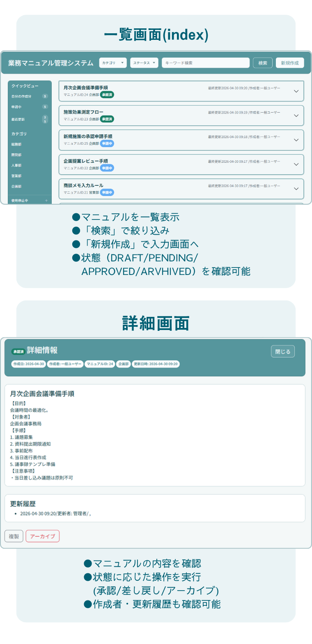Screen dimensions: 312x644
Task: Click 申請中 badge on 企画提案レビュー手順
Action: [x=107, y=168]
